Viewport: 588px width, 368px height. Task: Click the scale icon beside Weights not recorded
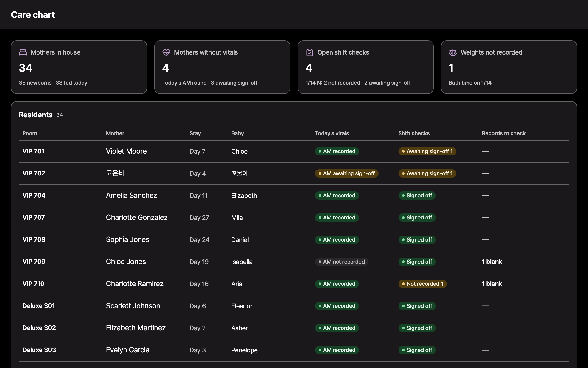453,52
